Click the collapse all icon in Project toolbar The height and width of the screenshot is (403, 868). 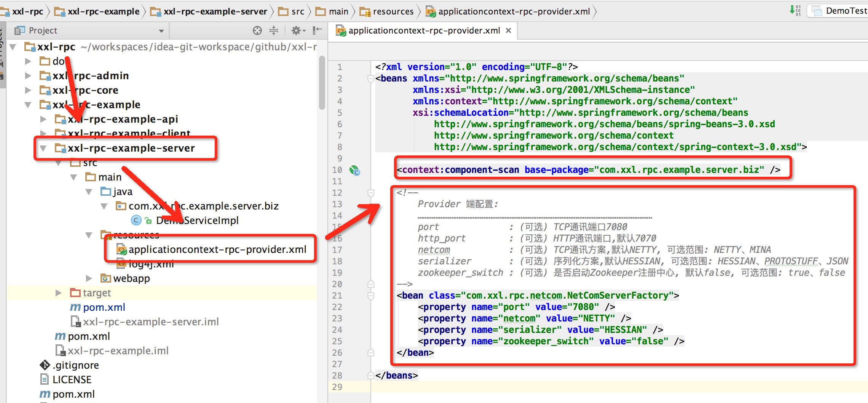tap(274, 30)
